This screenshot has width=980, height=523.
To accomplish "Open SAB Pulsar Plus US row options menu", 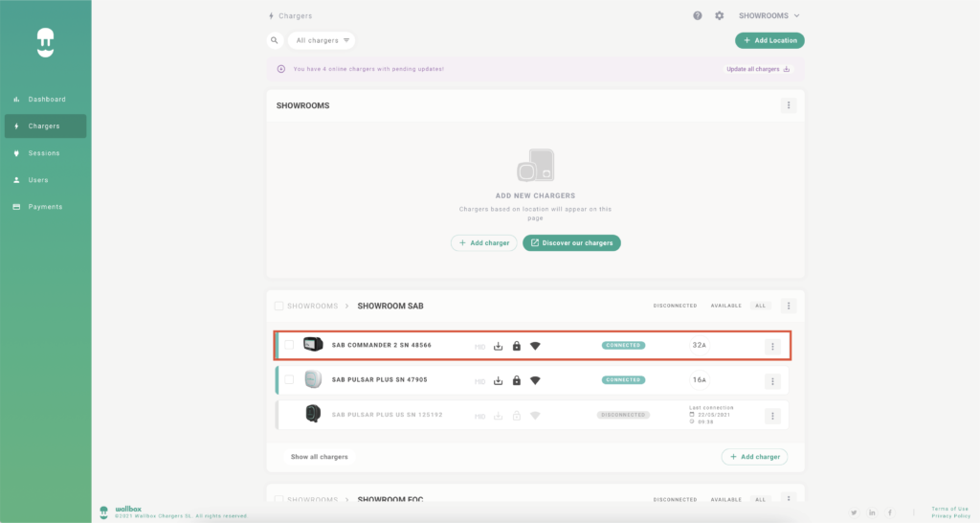I will (x=772, y=416).
